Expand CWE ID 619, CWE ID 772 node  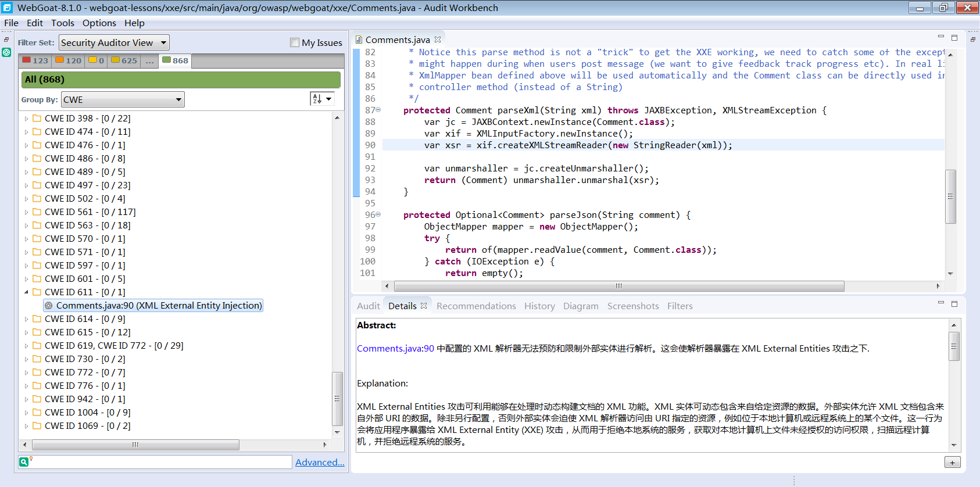[26, 345]
